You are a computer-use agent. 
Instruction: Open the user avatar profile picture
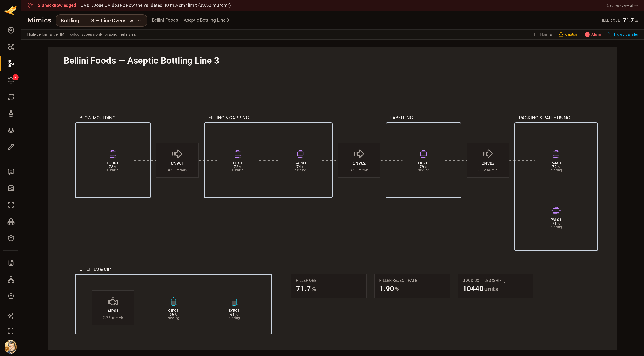click(x=10, y=347)
